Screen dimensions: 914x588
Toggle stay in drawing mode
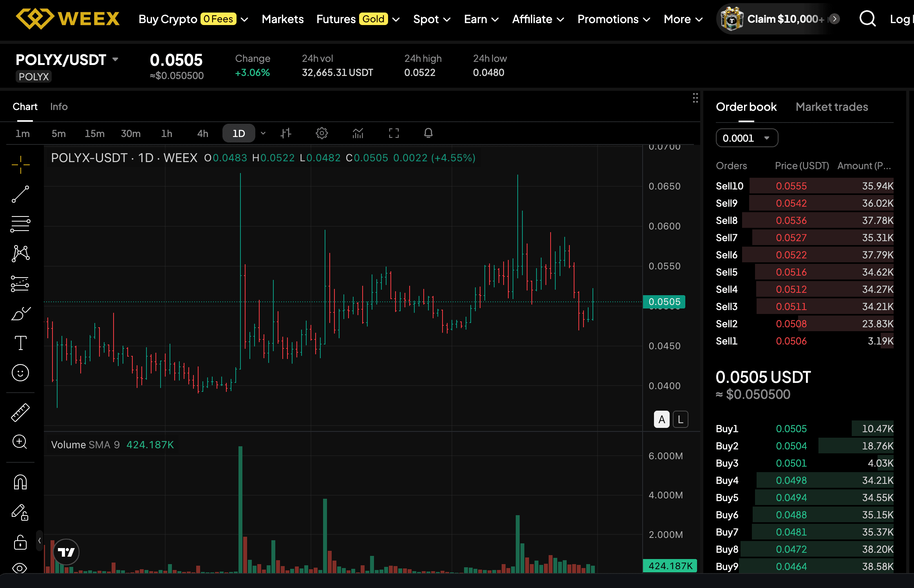point(20,512)
